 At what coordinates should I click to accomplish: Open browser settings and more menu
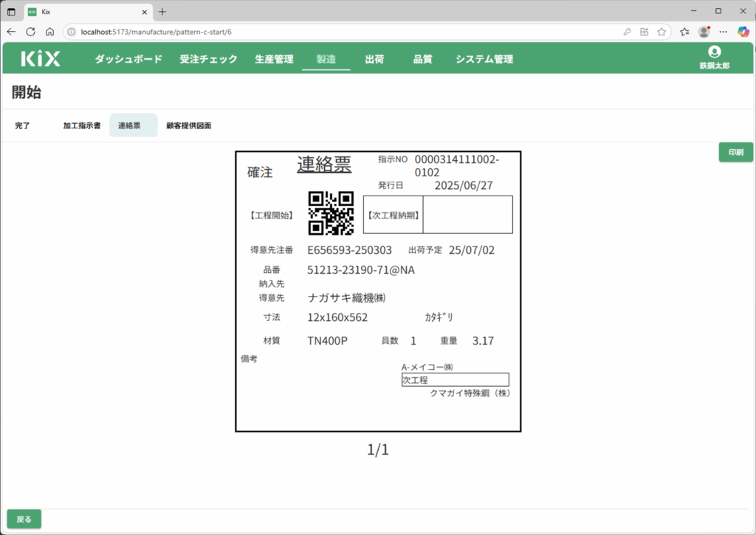pos(724,32)
